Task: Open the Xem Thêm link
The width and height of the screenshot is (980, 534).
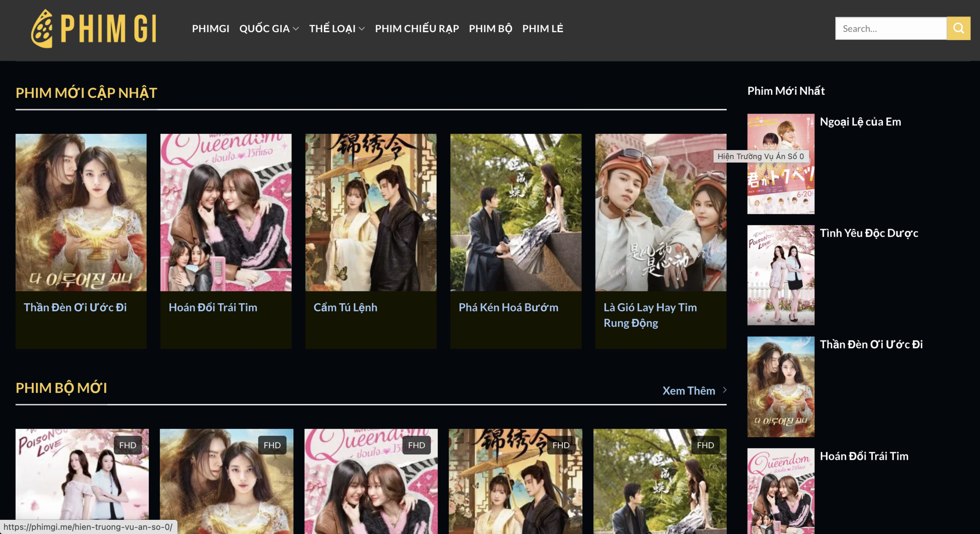Action: 688,391
